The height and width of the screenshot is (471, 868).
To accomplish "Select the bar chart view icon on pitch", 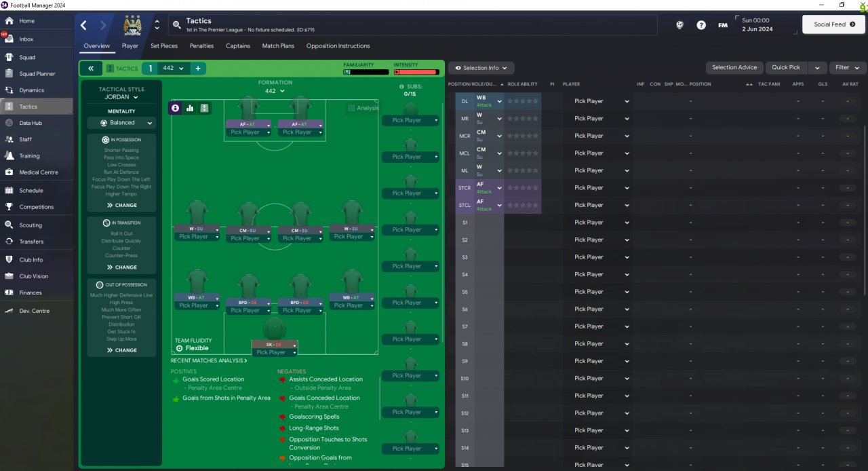I will point(190,108).
